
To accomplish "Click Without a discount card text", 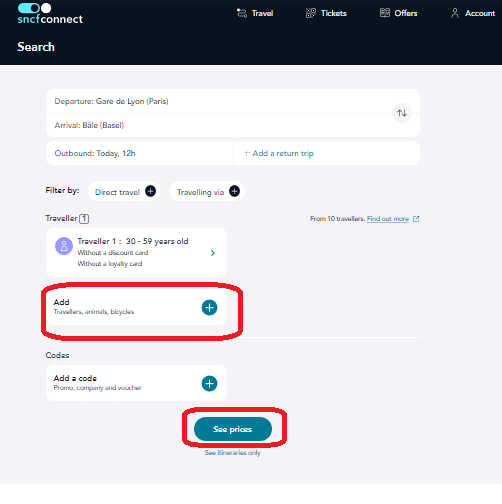I will click(113, 253).
